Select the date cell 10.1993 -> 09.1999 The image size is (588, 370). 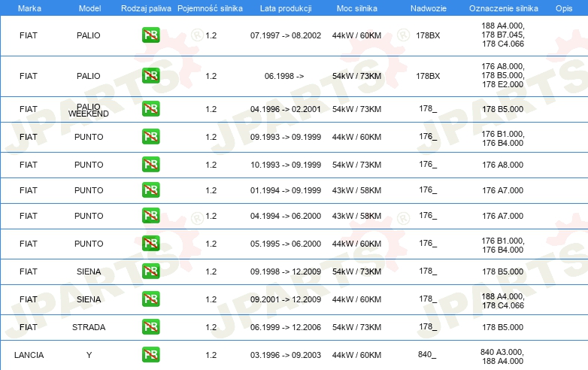(x=286, y=165)
